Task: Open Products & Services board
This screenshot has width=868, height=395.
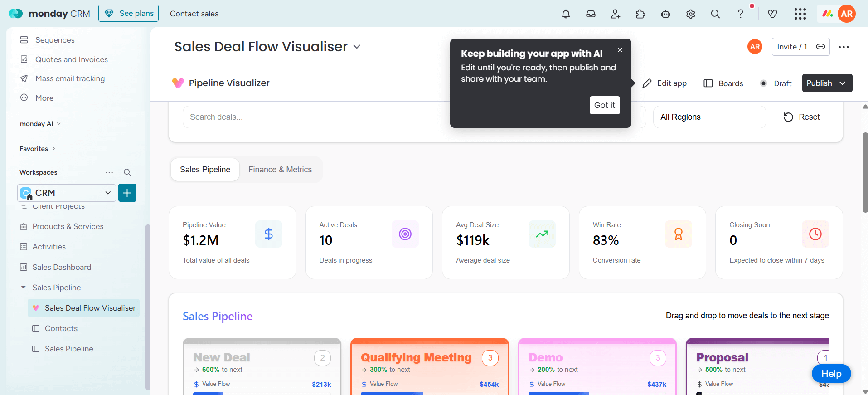Action: click(x=68, y=226)
